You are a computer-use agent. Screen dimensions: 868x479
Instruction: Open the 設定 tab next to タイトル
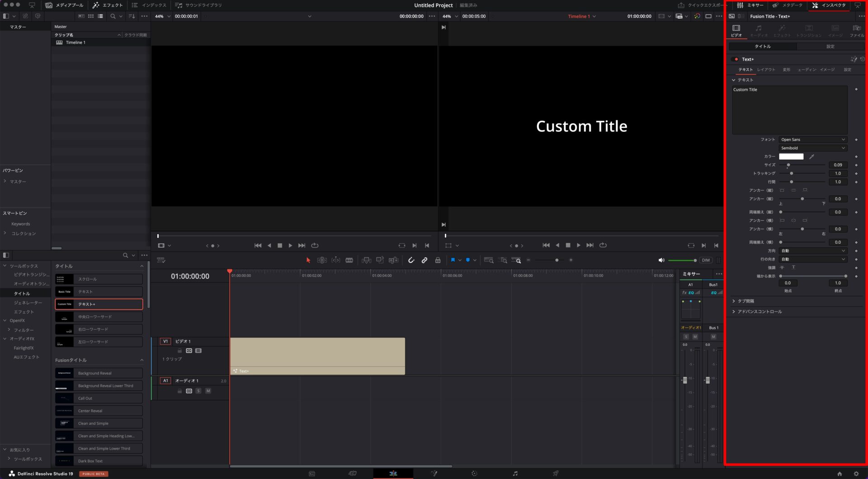(x=830, y=47)
